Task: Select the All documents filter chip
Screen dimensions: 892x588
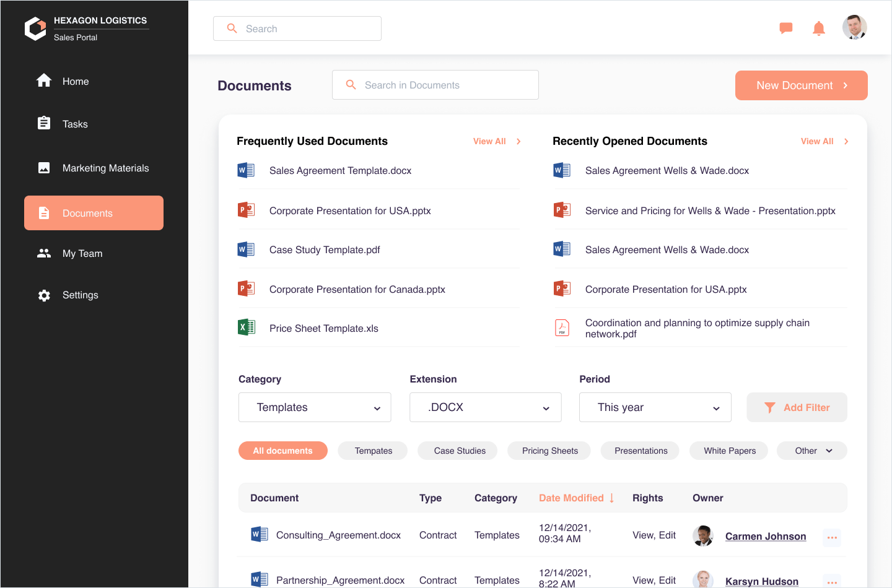Action: 282,451
